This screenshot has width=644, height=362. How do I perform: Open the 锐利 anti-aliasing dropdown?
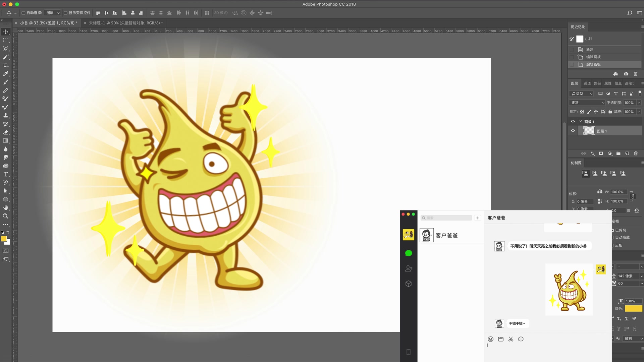click(x=633, y=339)
